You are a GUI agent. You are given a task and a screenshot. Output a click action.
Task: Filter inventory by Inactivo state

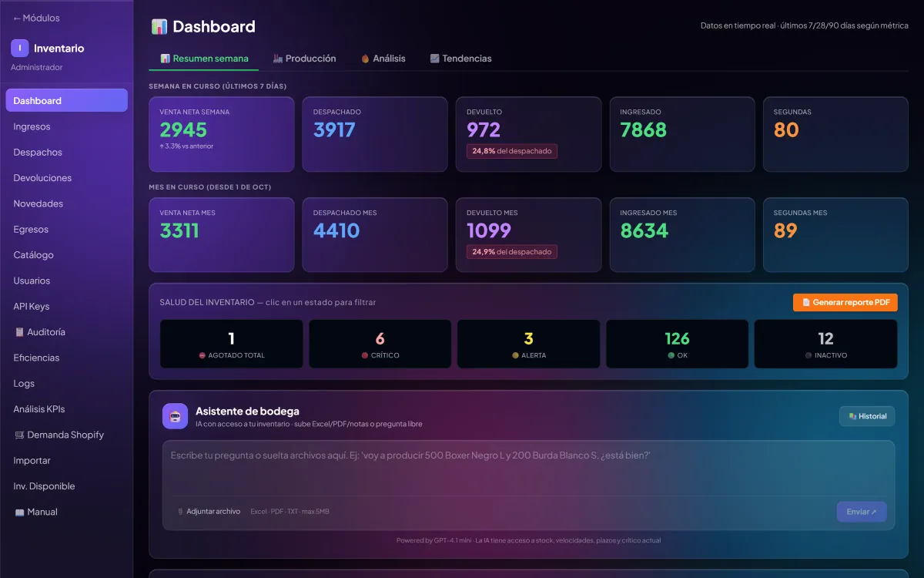(x=826, y=344)
